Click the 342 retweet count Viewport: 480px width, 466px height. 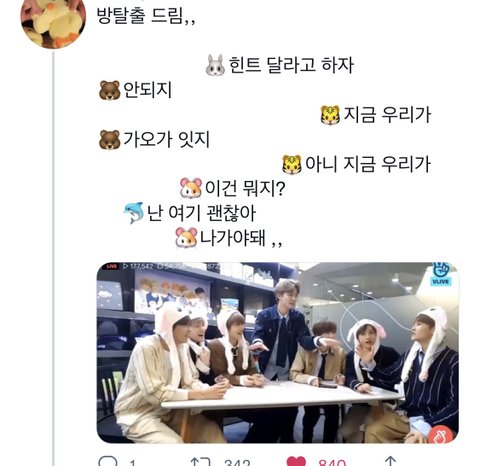click(237, 463)
